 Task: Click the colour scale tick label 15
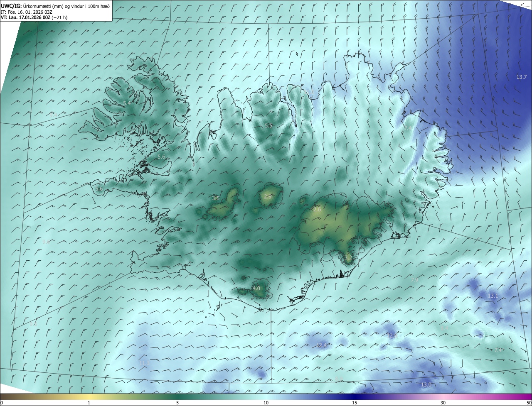355,403
